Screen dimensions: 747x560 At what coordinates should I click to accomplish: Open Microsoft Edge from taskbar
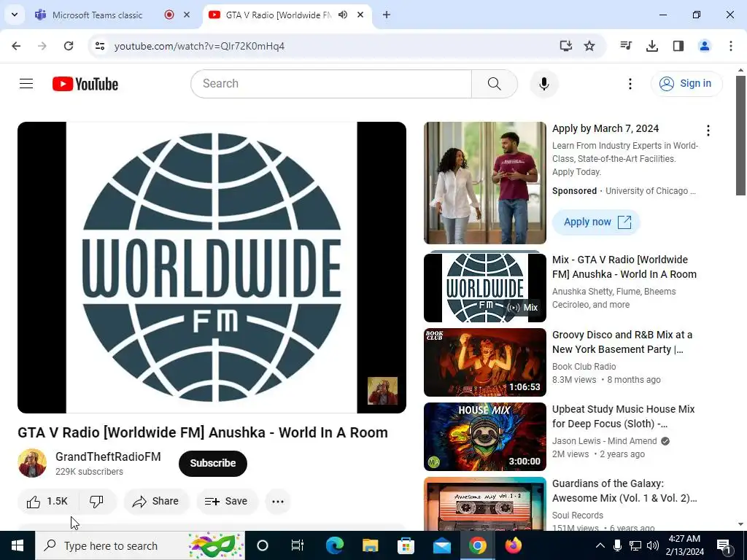click(x=334, y=545)
